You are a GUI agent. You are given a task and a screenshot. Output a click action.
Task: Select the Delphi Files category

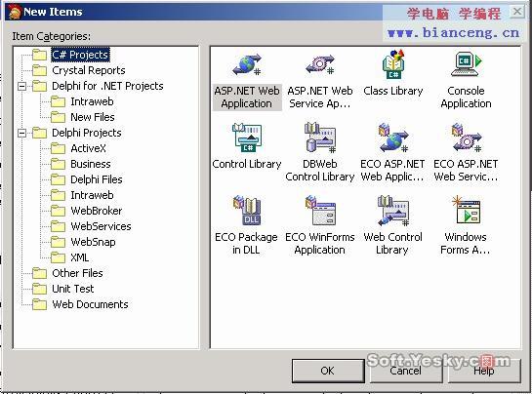coord(97,179)
